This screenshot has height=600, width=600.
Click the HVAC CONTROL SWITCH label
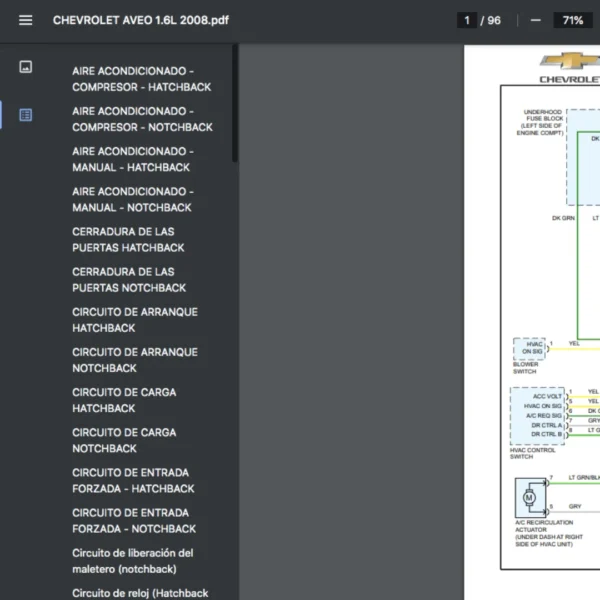click(532, 453)
